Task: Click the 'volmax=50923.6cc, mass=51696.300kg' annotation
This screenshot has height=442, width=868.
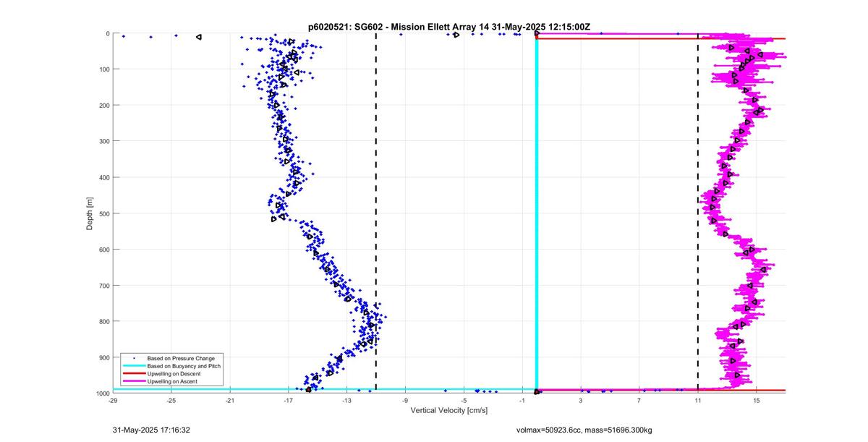Action: [584, 430]
